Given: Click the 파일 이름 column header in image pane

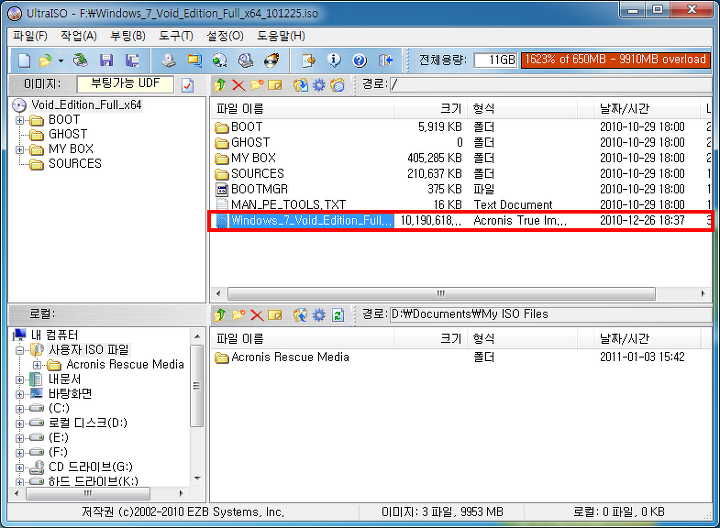Looking at the screenshot, I should pos(303,109).
